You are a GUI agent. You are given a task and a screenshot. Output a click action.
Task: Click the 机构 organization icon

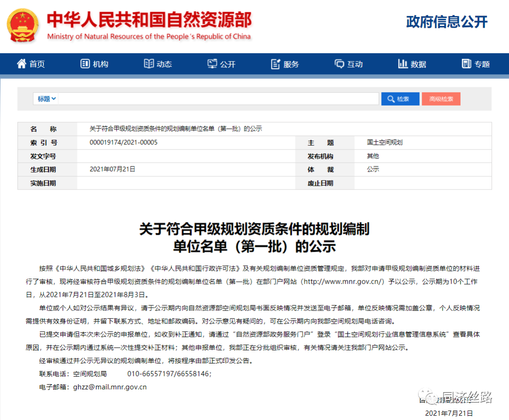(85, 64)
